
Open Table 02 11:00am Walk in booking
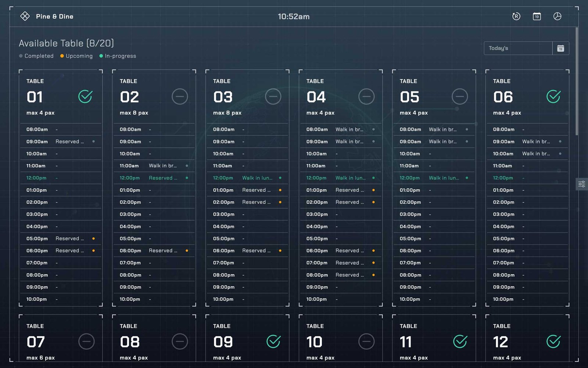(x=163, y=166)
